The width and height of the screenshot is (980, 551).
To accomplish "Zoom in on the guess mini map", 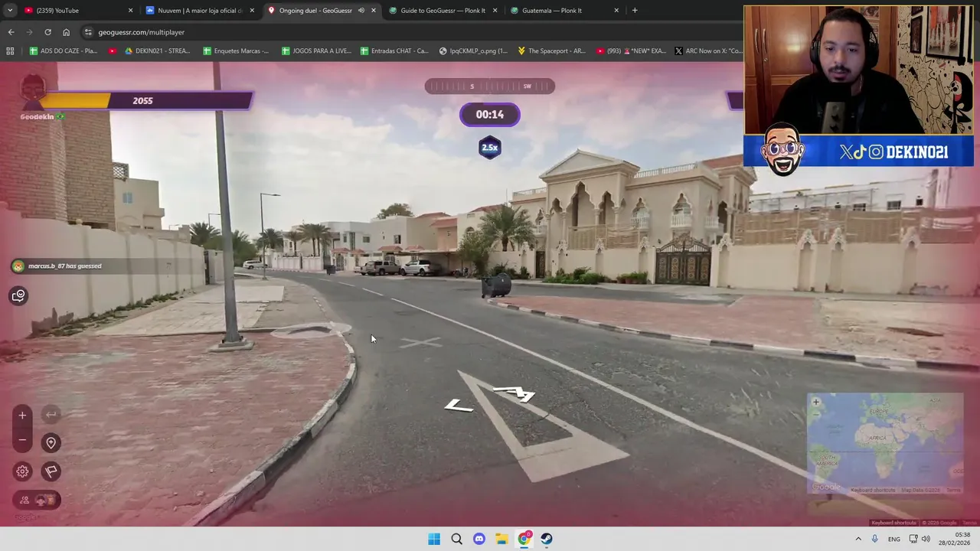I will pyautogui.click(x=815, y=402).
